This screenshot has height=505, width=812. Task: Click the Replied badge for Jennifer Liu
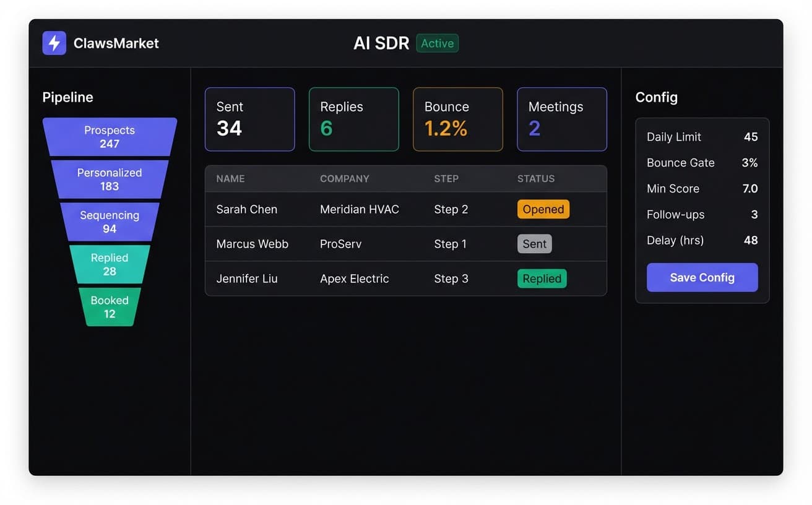pos(542,278)
